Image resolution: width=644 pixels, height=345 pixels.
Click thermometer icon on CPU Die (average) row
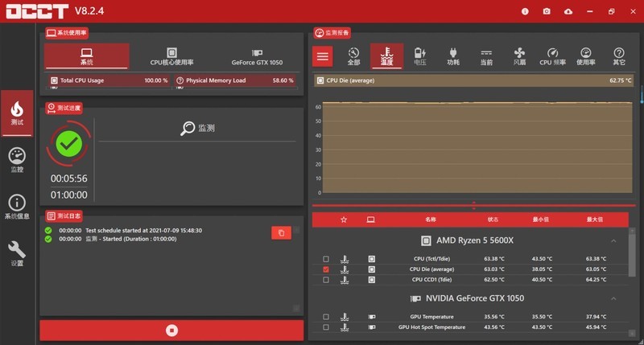(345, 269)
